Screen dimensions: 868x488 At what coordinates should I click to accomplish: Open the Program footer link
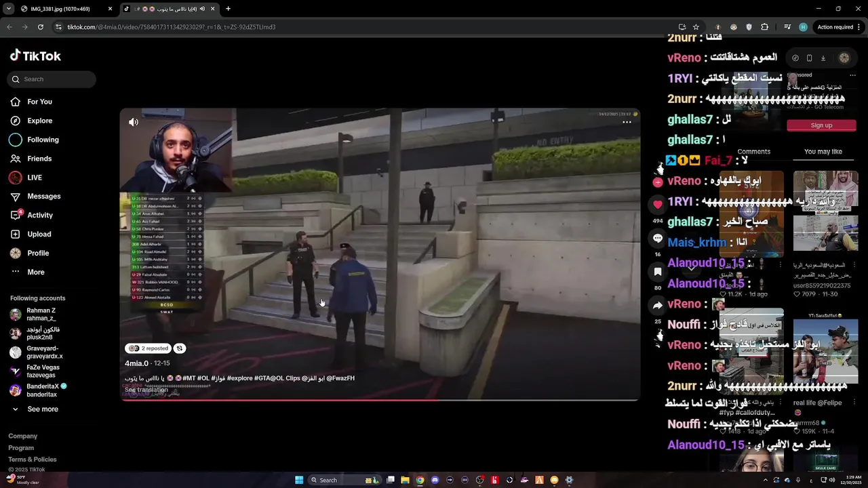[x=21, y=448]
